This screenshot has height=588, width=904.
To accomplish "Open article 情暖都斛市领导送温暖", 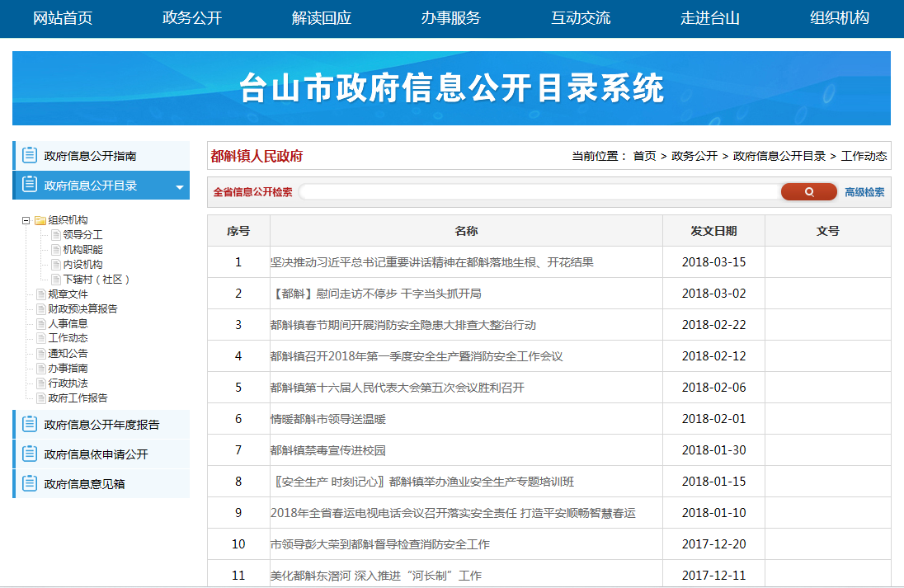I will [x=328, y=419].
